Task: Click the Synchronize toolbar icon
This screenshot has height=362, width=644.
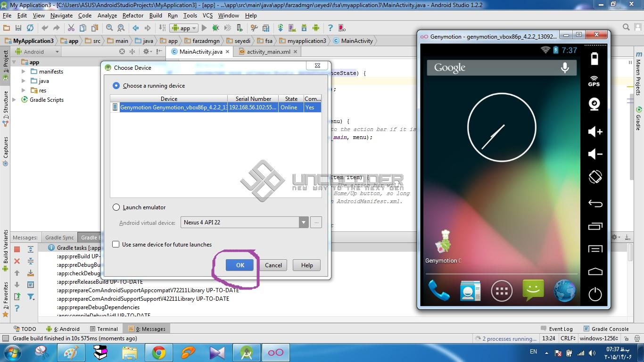Action: (x=30, y=28)
